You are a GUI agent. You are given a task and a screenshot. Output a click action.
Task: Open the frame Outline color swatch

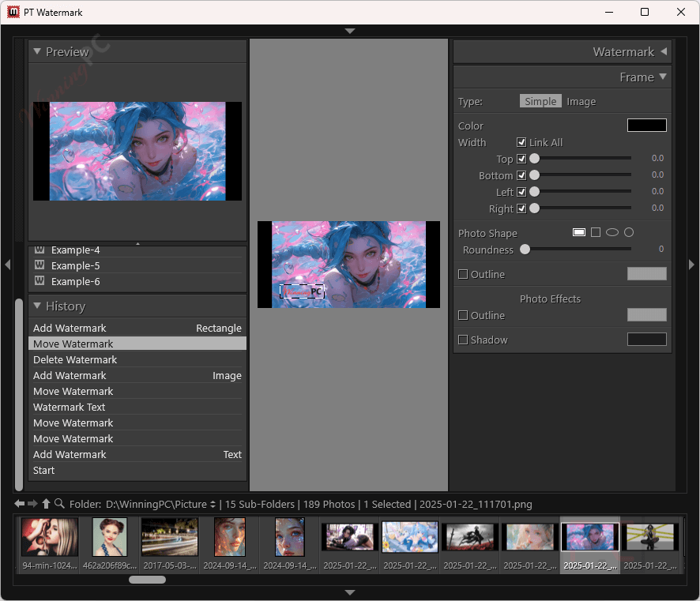coord(647,273)
